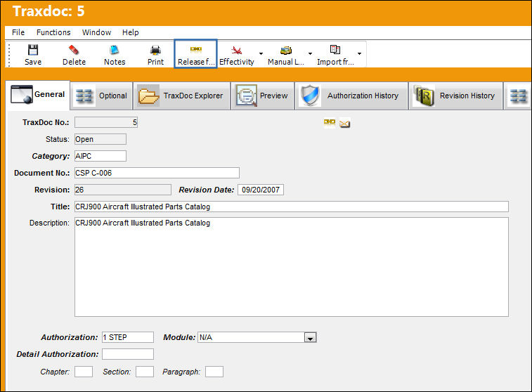Image resolution: width=532 pixels, height=392 pixels.
Task: Open the Functions menu
Action: tap(53, 32)
